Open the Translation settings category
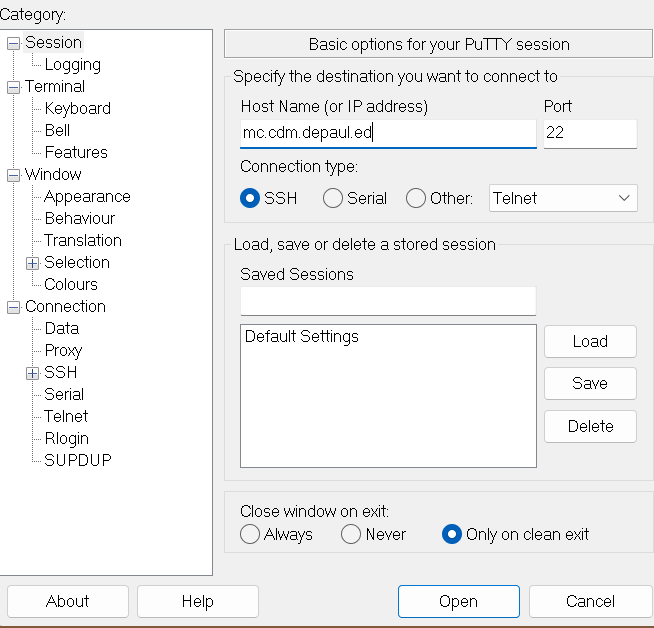Viewport: 654px width, 628px height. pyautogui.click(x=83, y=241)
